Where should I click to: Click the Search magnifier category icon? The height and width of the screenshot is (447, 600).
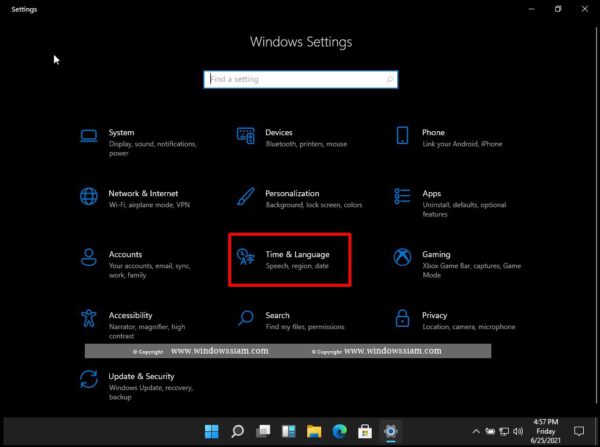click(246, 318)
